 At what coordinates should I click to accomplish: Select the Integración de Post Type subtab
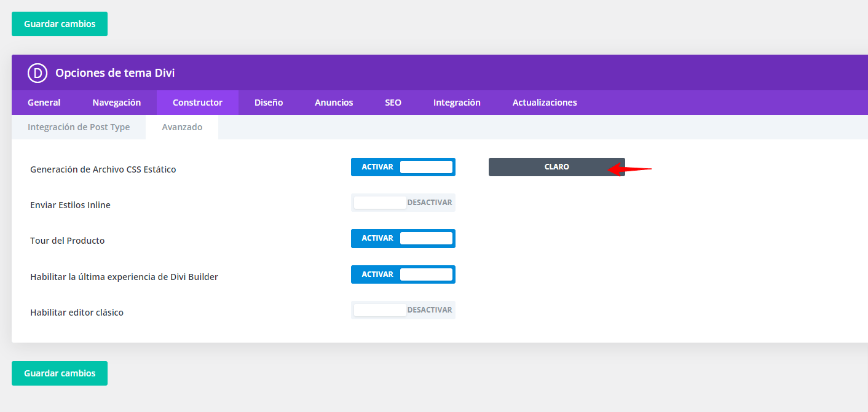(x=79, y=127)
